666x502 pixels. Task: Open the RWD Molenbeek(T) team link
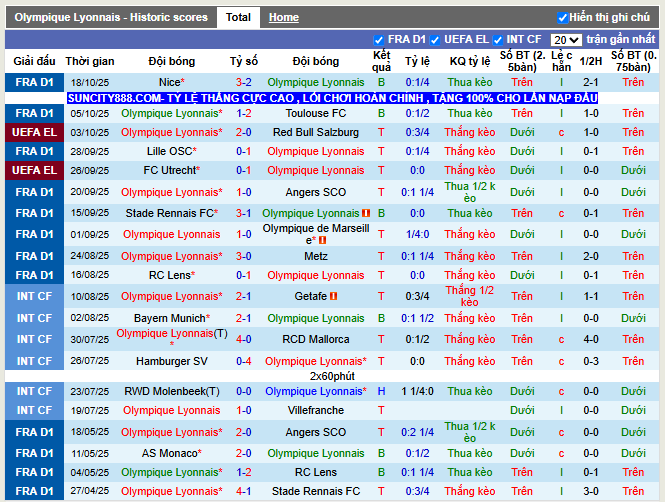(171, 392)
